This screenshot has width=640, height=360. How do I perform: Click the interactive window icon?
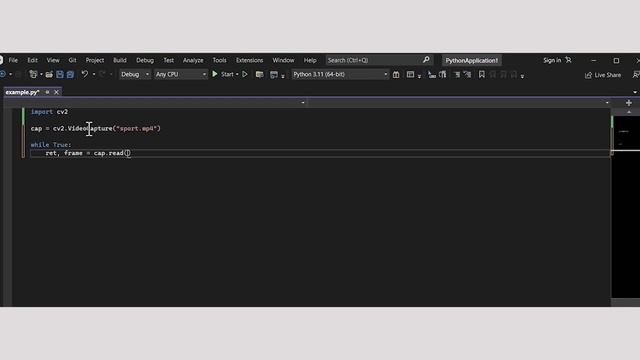[x=410, y=74]
